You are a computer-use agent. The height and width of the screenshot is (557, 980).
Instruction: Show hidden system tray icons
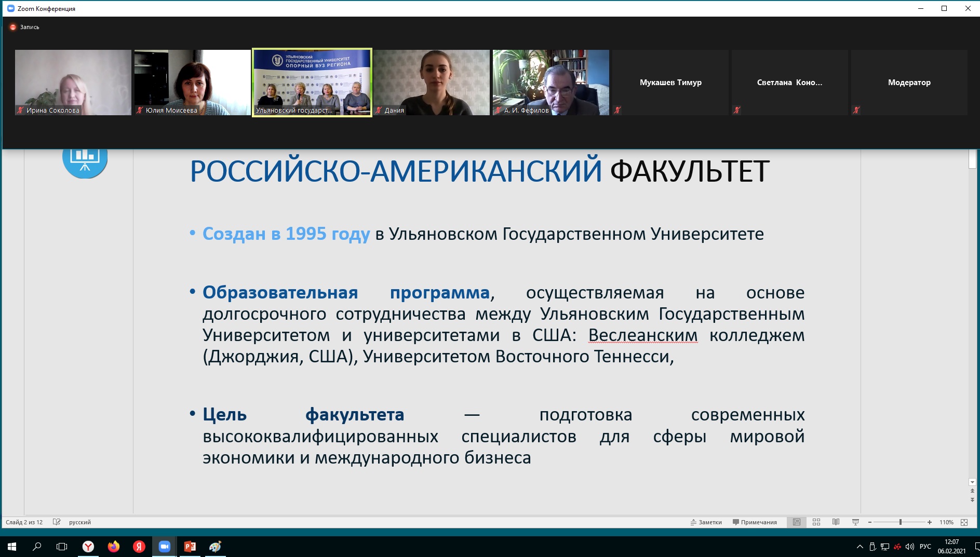pyautogui.click(x=860, y=547)
